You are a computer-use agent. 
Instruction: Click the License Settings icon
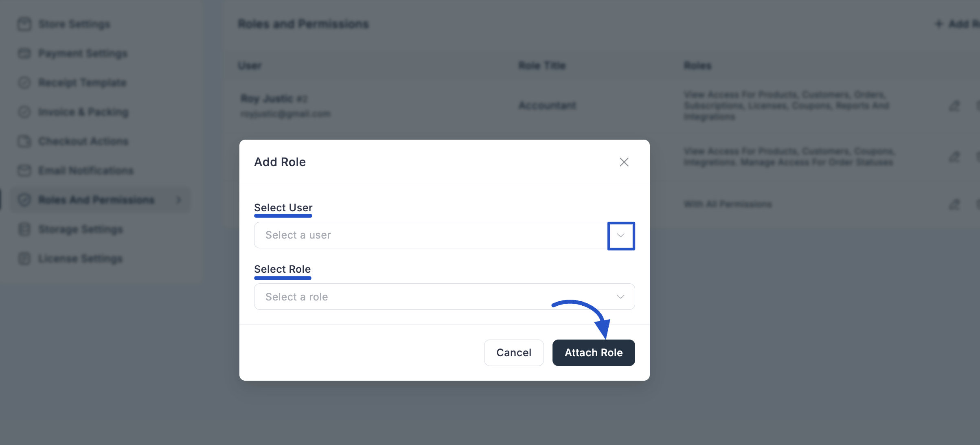tap(24, 259)
